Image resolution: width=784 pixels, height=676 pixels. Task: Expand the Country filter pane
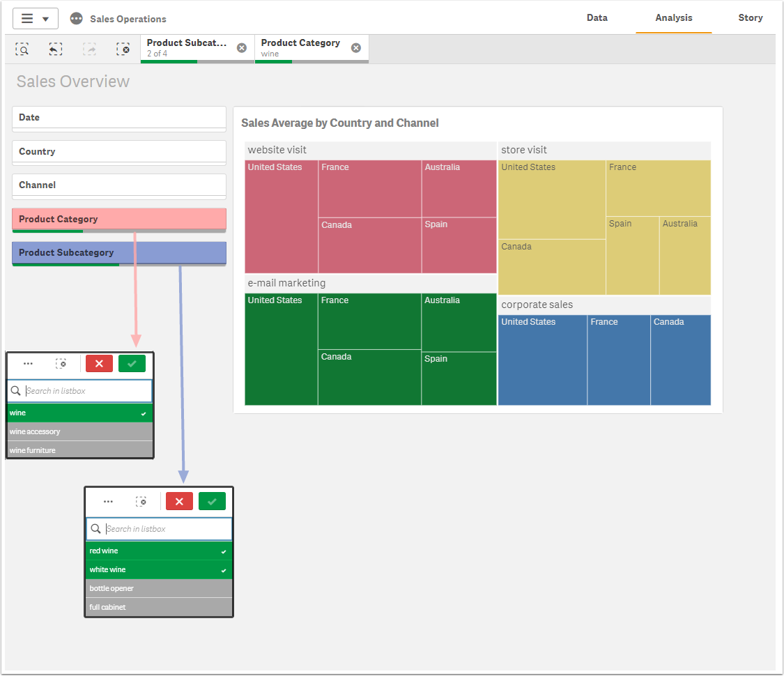tap(118, 152)
